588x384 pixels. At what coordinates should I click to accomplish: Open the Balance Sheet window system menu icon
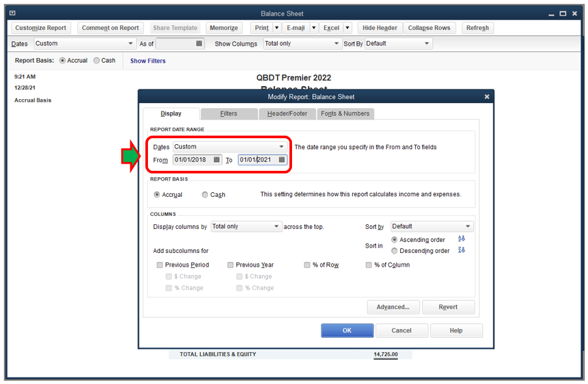pos(12,13)
